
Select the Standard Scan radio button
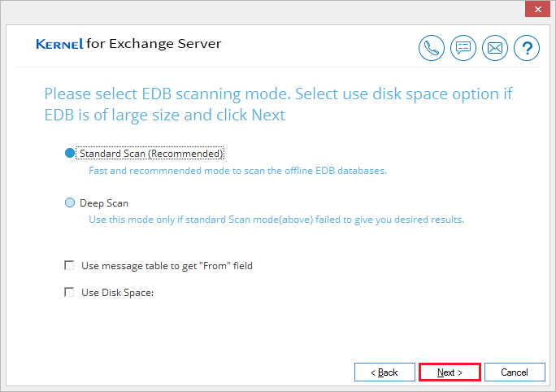click(x=70, y=153)
